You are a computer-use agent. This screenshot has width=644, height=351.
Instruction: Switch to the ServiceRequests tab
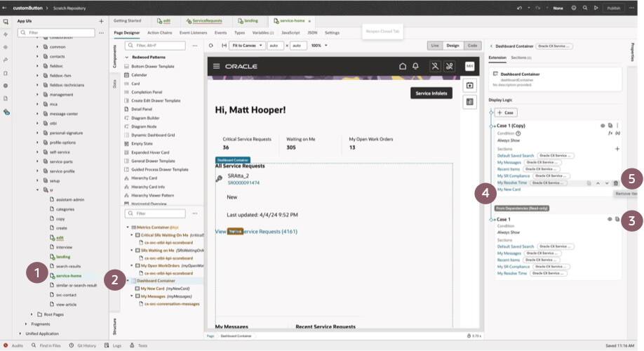204,20
